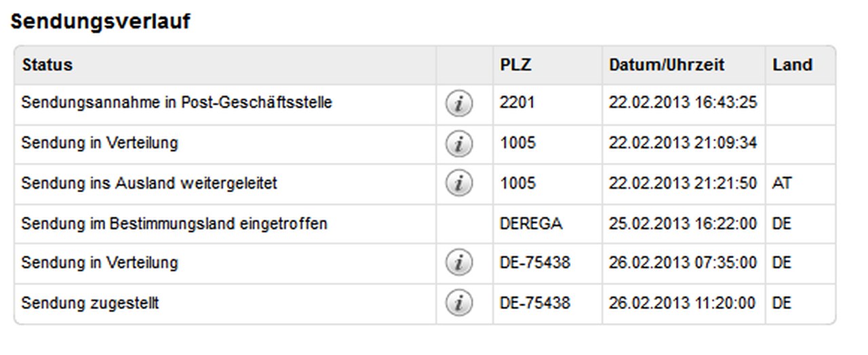Click the 2201 PLZ cell
868x355 pixels.
(517, 103)
